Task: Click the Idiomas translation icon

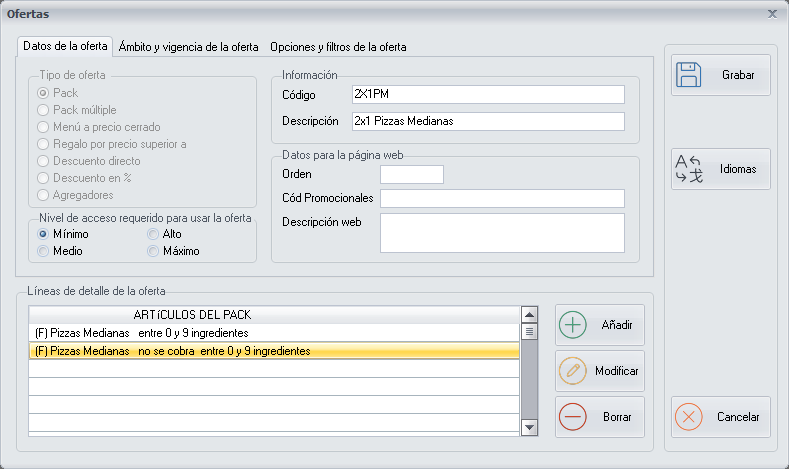Action: (x=690, y=169)
